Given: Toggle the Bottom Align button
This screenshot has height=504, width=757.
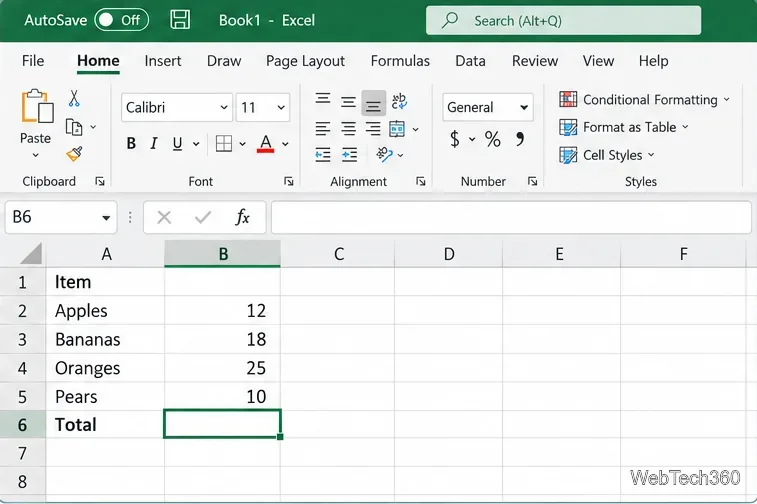Looking at the screenshot, I should pyautogui.click(x=373, y=103).
